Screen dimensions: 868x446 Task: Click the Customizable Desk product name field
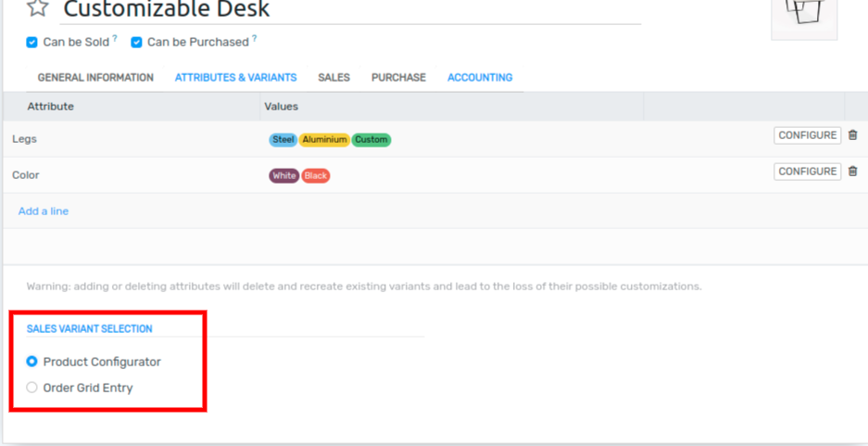click(x=350, y=10)
